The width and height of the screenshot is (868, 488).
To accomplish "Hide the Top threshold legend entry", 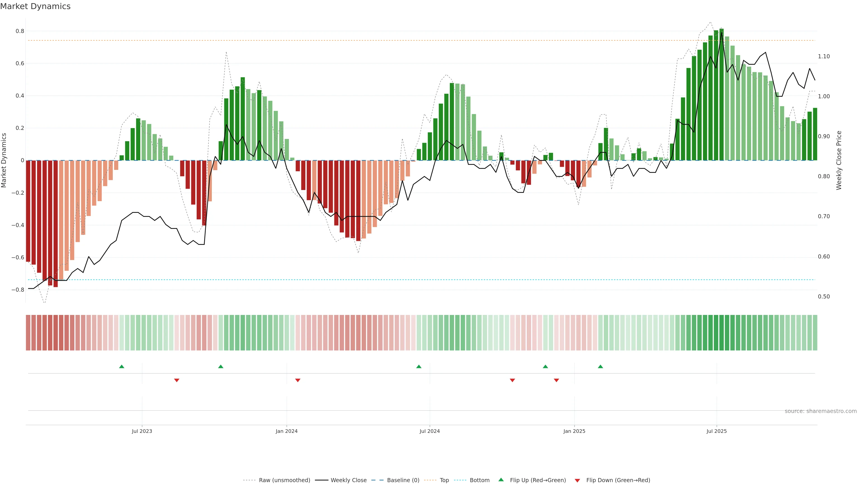I will [x=444, y=480].
